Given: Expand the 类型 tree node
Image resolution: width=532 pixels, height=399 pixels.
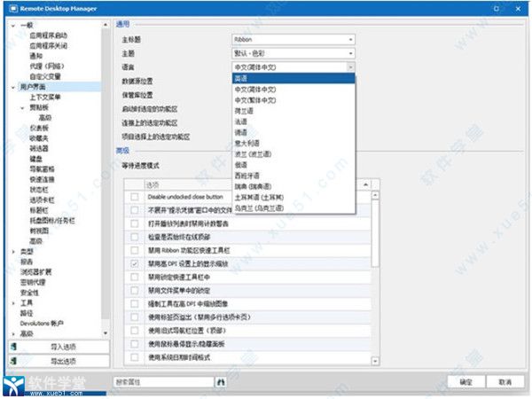Looking at the screenshot, I should 13,252.
